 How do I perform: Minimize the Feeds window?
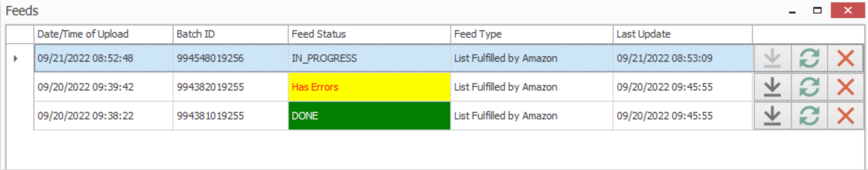click(792, 11)
